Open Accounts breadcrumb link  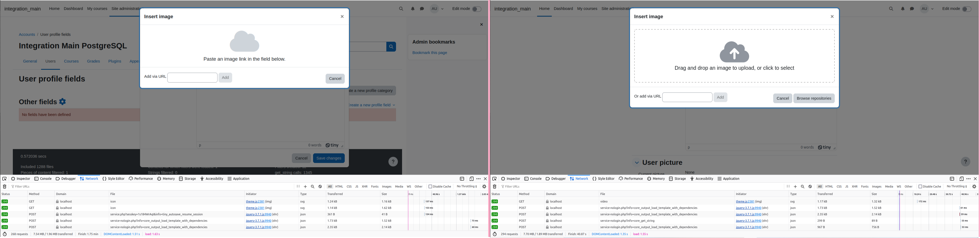click(27, 35)
